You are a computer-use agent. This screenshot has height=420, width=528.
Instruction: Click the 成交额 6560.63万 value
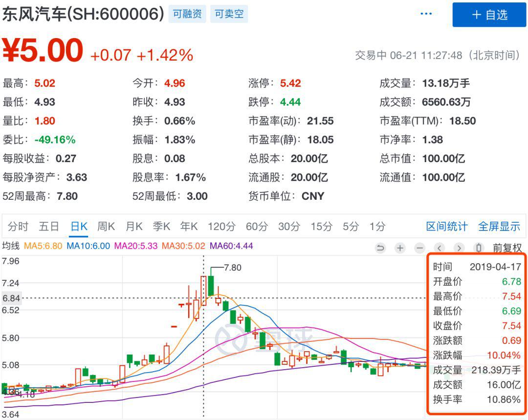pos(446,102)
